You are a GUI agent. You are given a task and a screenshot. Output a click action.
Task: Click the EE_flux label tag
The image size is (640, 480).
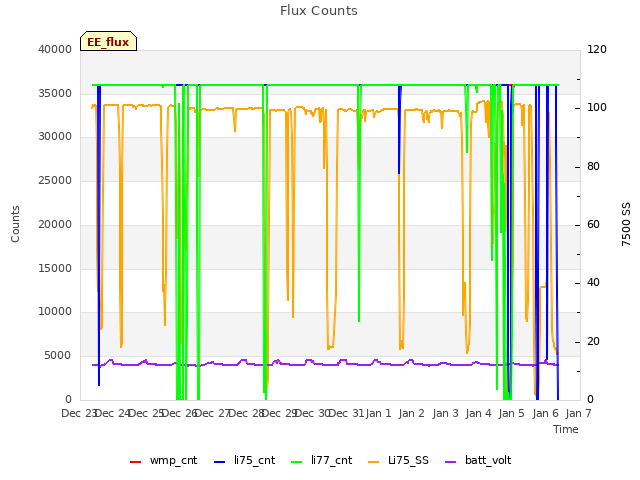pyautogui.click(x=108, y=41)
